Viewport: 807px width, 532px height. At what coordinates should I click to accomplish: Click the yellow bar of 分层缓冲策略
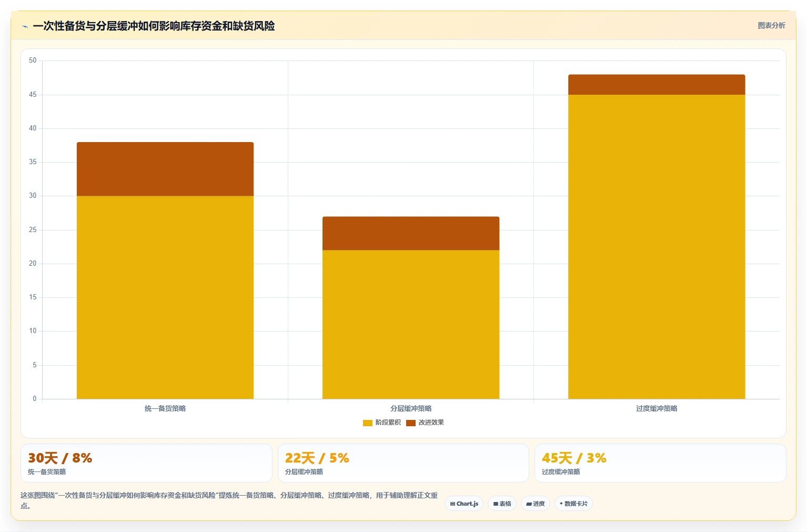[411, 324]
